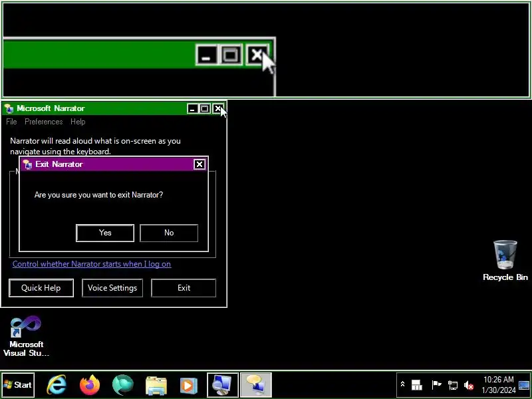The width and height of the screenshot is (532, 399).
Task: Click No in Exit Narrator dialog
Action: (x=169, y=233)
